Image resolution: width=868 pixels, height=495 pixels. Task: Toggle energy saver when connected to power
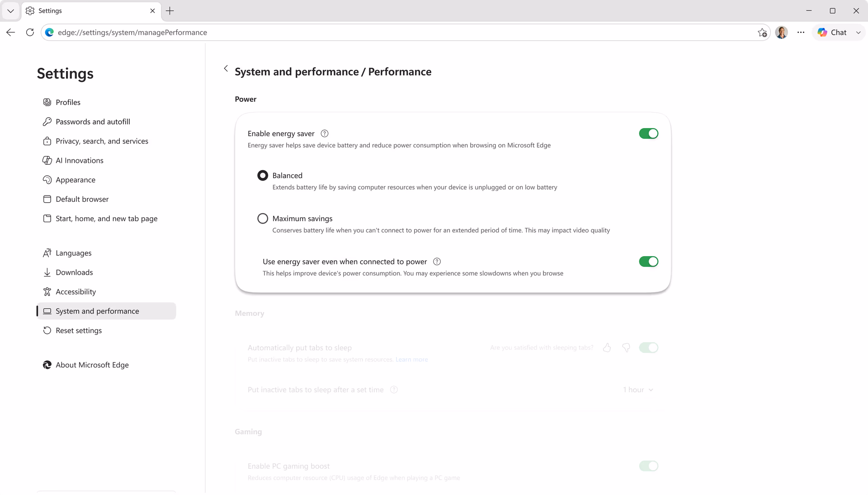pyautogui.click(x=648, y=262)
